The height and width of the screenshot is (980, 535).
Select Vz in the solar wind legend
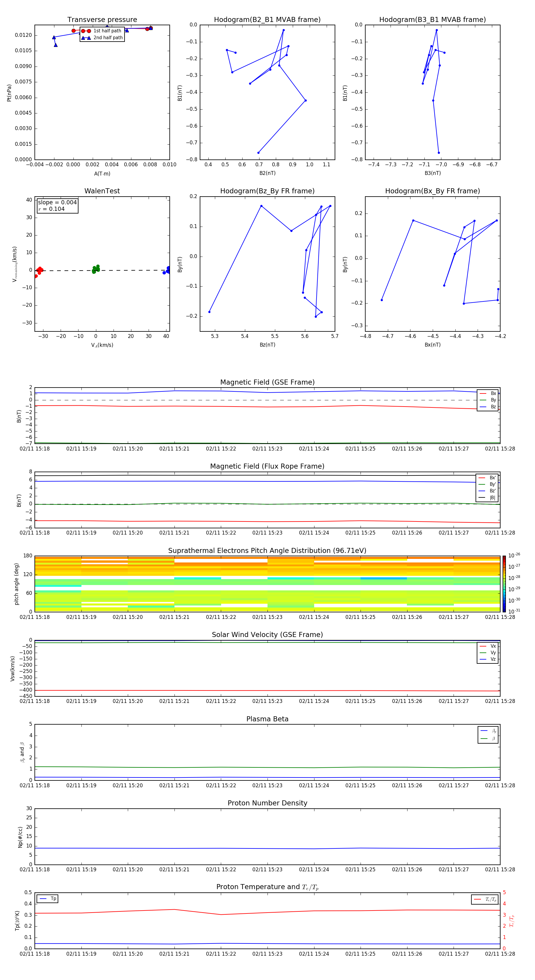[x=488, y=659]
